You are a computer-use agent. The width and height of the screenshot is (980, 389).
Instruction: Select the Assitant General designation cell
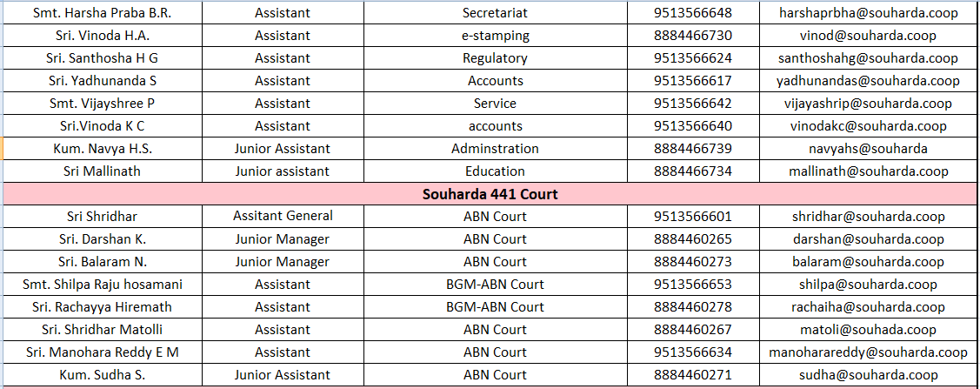click(x=282, y=217)
